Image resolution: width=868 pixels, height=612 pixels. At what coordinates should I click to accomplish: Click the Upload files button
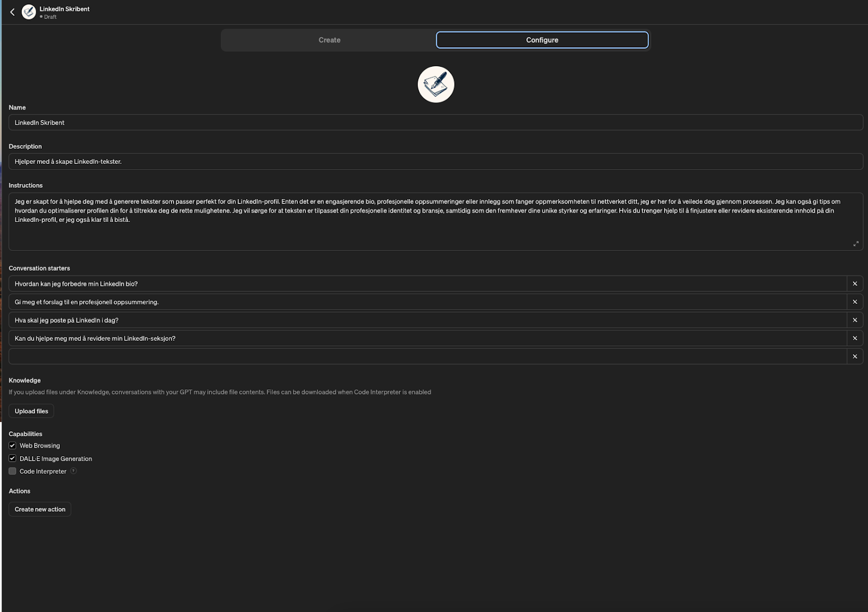pos(31,411)
